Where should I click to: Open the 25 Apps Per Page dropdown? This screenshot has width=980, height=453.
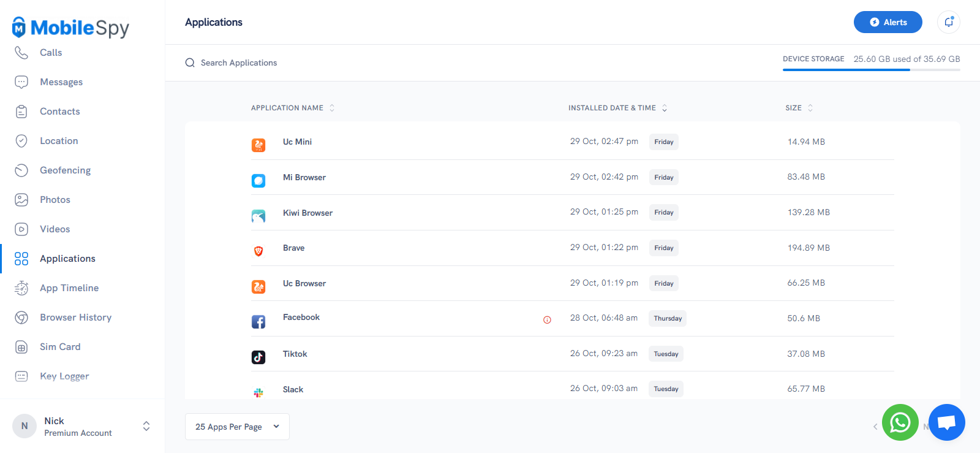point(237,427)
